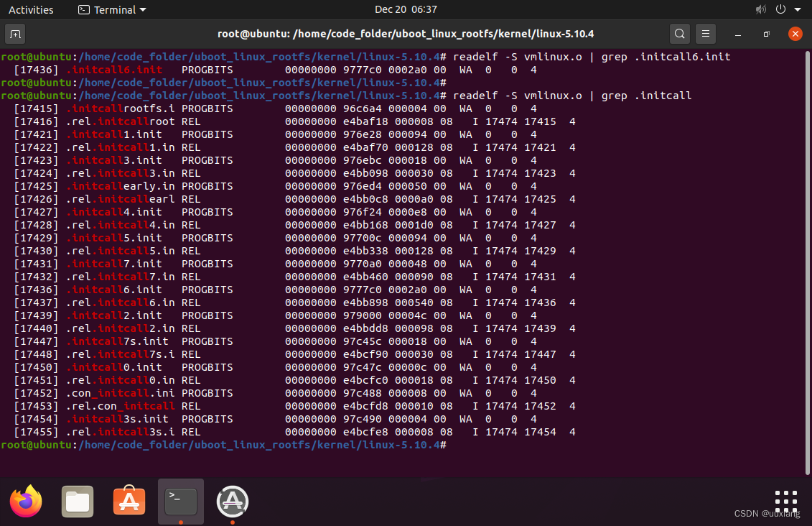Click section index [17415]

click(x=36, y=109)
